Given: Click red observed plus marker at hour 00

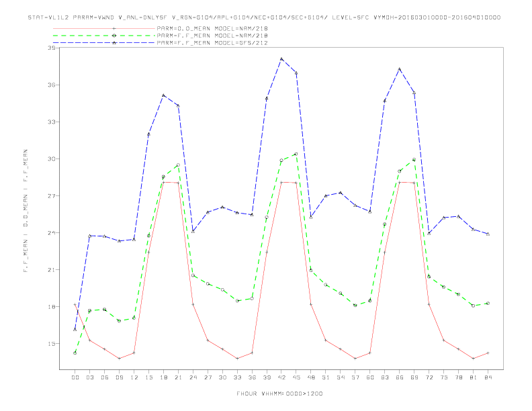Looking at the screenshot, I should [x=75, y=304].
